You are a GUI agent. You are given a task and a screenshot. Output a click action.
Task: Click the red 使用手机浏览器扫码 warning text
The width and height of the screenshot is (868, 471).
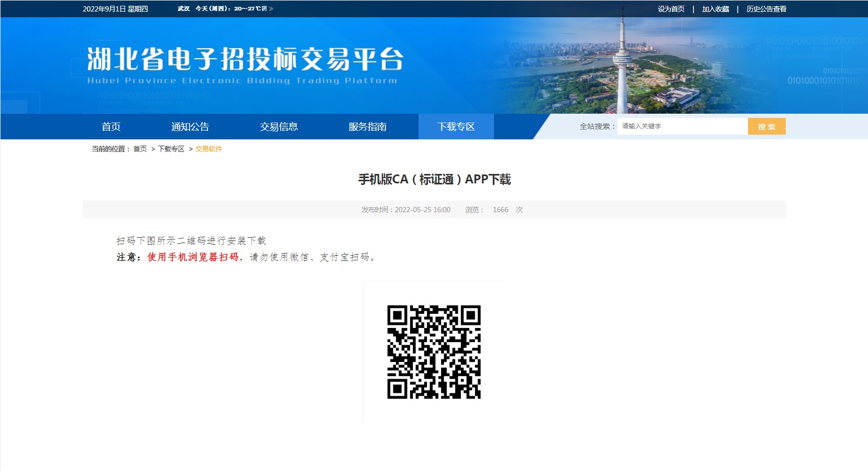[x=193, y=257]
